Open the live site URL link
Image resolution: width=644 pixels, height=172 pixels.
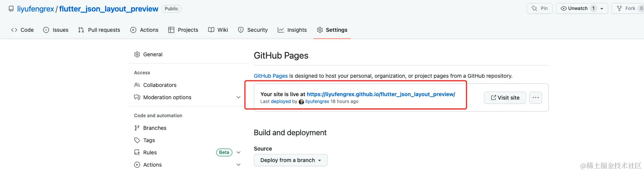coord(381,94)
